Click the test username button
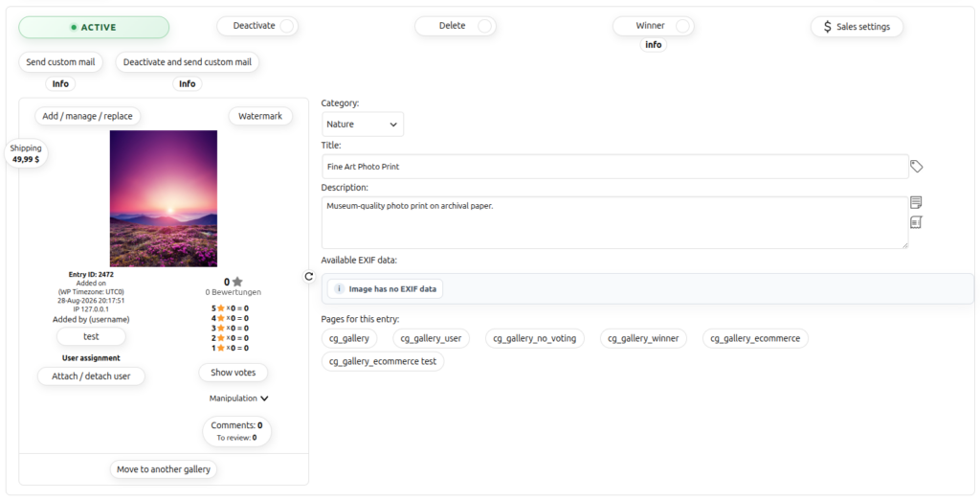 (x=91, y=336)
